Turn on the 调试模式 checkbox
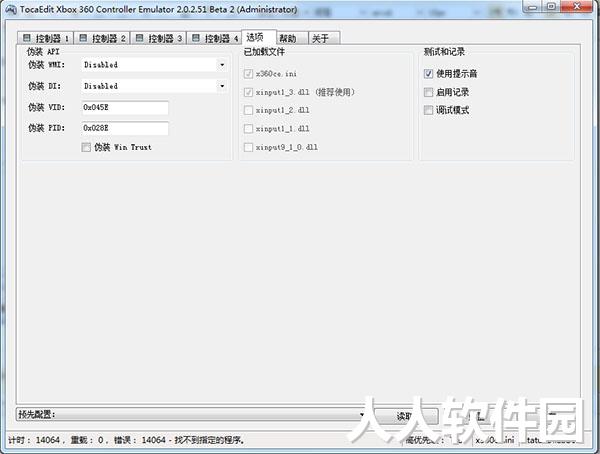600x454 pixels. 429,110
